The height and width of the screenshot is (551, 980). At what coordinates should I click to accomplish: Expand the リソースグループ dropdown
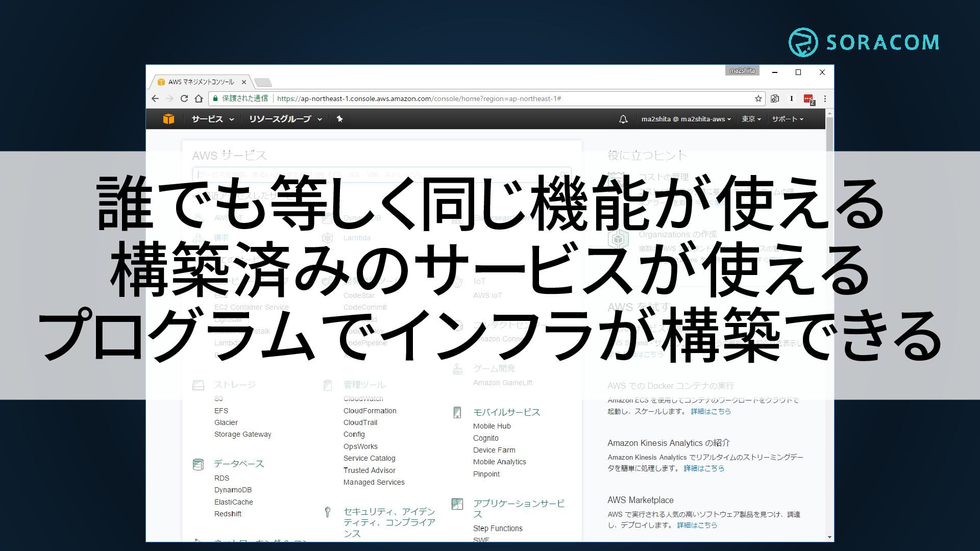point(285,119)
